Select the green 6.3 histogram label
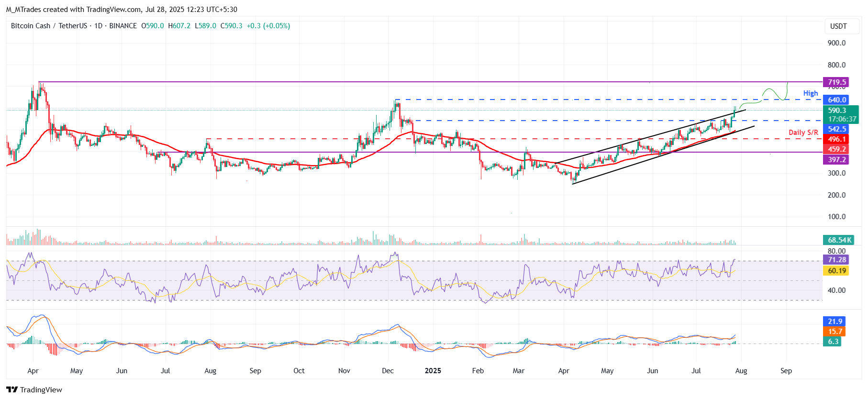Screen dimensions: 868x400 (x=833, y=342)
